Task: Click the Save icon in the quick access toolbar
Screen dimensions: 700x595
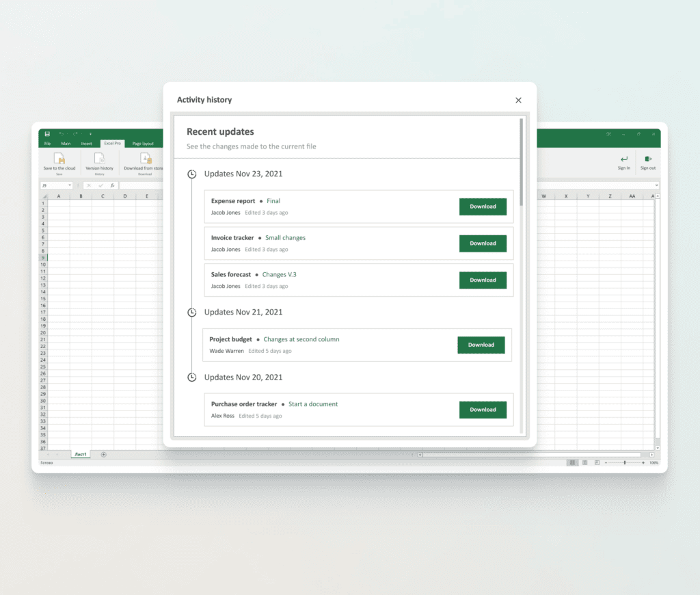Action: click(47, 133)
